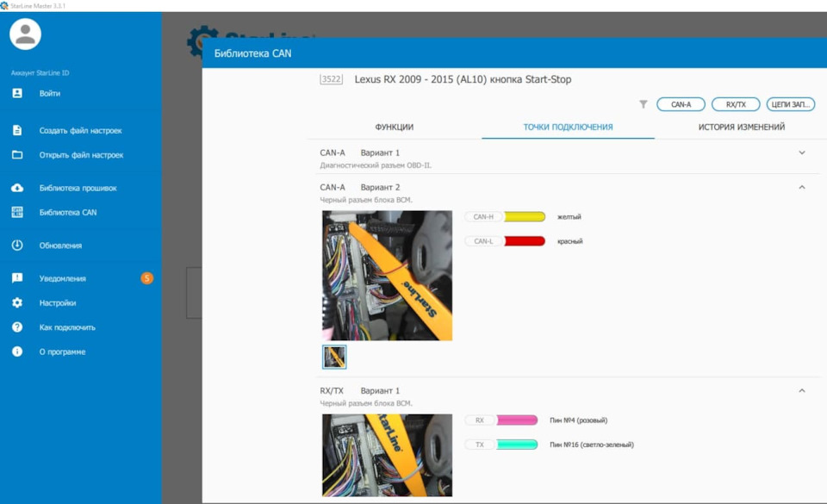Click the Lexus RX 2009 - 2015 title
827x504 pixels.
tap(463, 79)
